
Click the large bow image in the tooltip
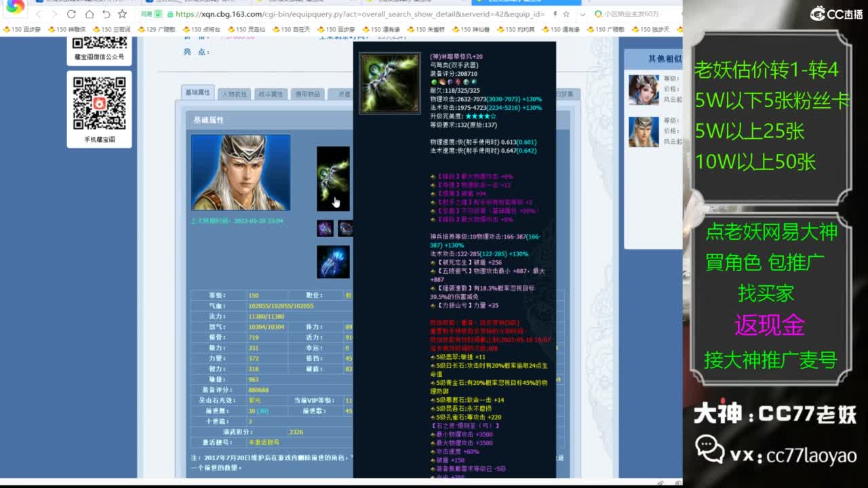pyautogui.click(x=389, y=83)
